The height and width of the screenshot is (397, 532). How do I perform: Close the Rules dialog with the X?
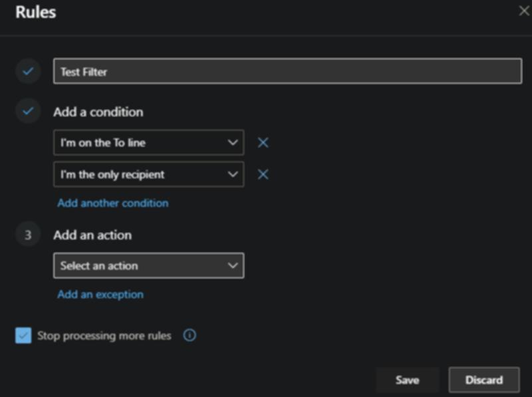(x=525, y=11)
